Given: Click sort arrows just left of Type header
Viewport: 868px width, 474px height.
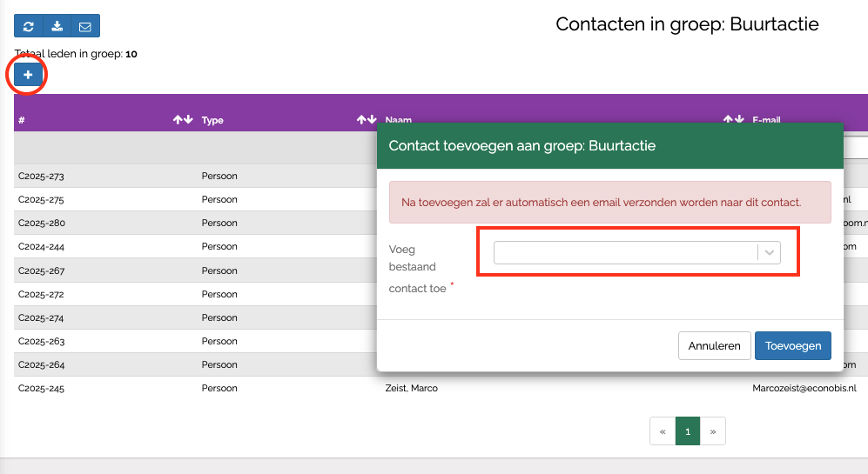Looking at the screenshot, I should [x=183, y=120].
